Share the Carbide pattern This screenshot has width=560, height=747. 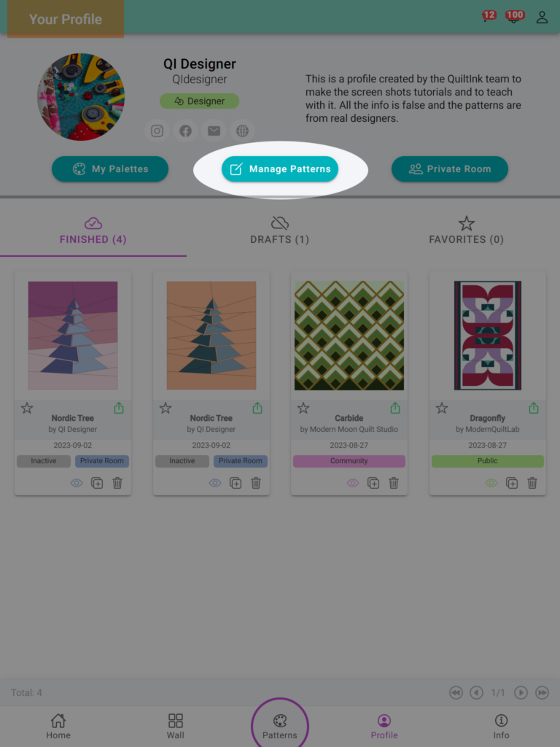pyautogui.click(x=395, y=409)
